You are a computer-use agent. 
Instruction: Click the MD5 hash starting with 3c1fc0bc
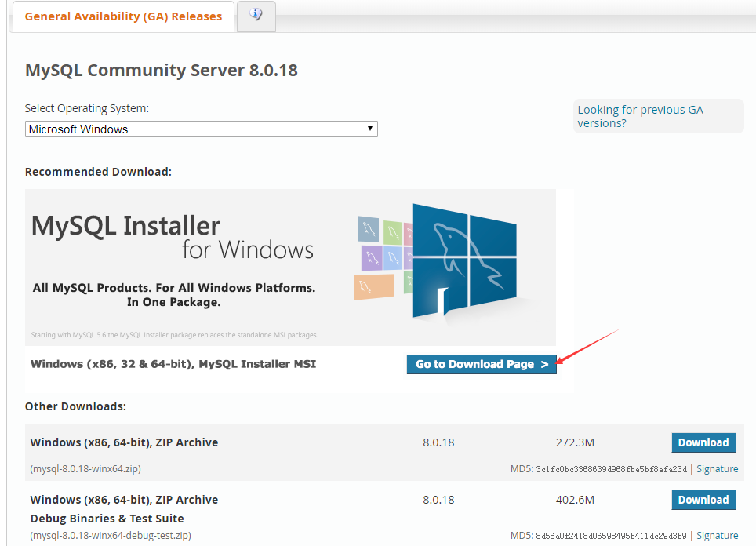pos(611,469)
